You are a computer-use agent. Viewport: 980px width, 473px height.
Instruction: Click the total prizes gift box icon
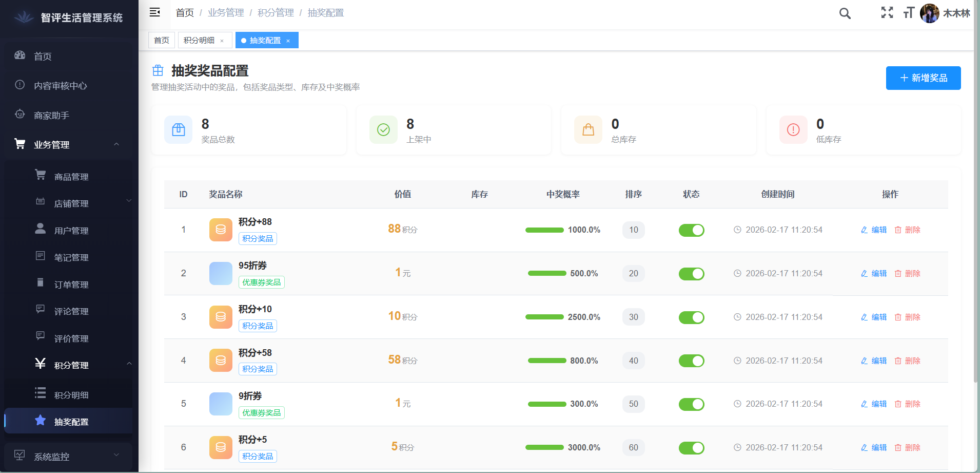(178, 130)
